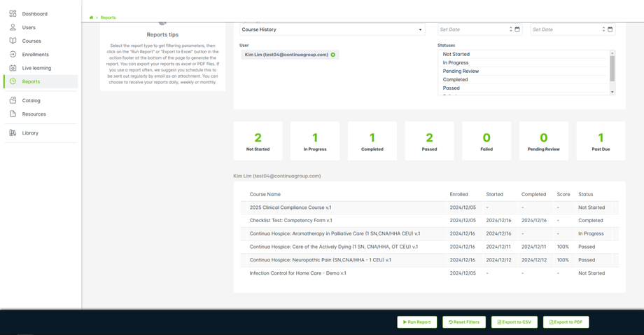
Task: Select the Reports menu item in the sidebar
Action: pos(31,81)
